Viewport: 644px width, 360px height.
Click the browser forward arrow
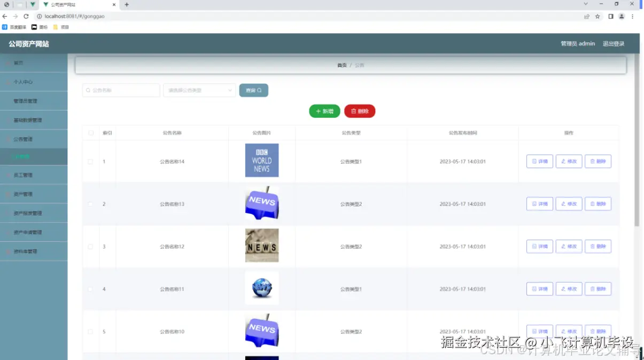tap(15, 16)
